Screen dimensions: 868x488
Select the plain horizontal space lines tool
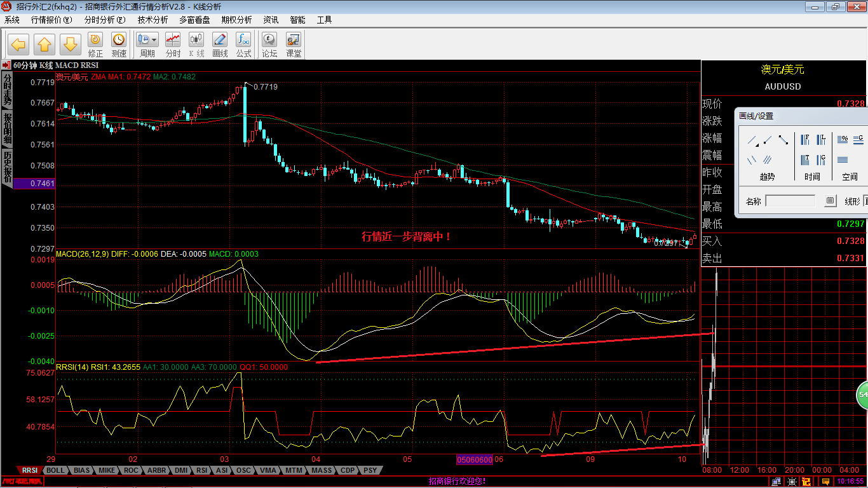click(x=843, y=160)
